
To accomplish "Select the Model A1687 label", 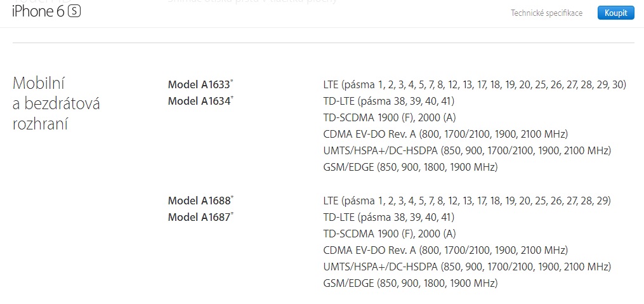I will 199,217.
